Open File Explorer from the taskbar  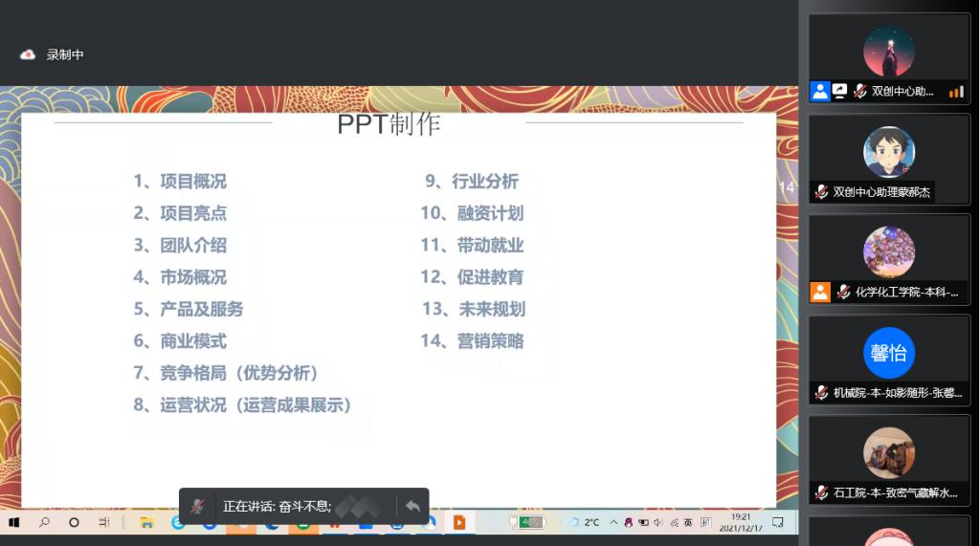click(x=146, y=523)
